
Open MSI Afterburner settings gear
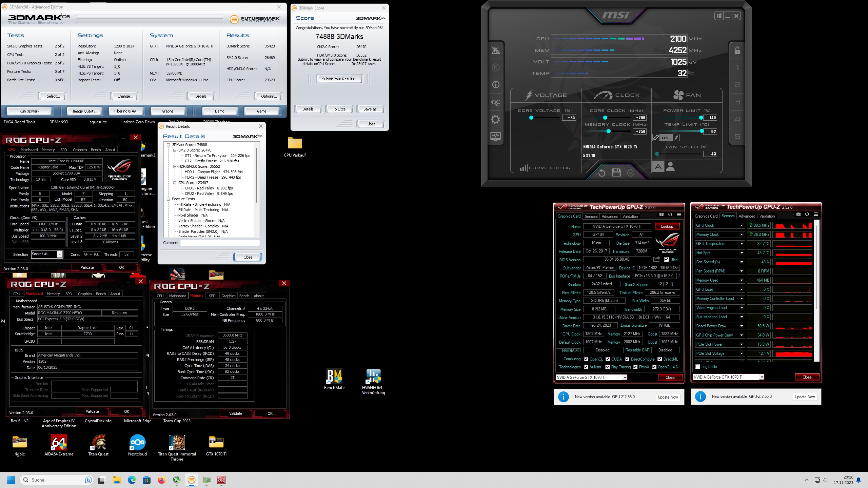[495, 119]
